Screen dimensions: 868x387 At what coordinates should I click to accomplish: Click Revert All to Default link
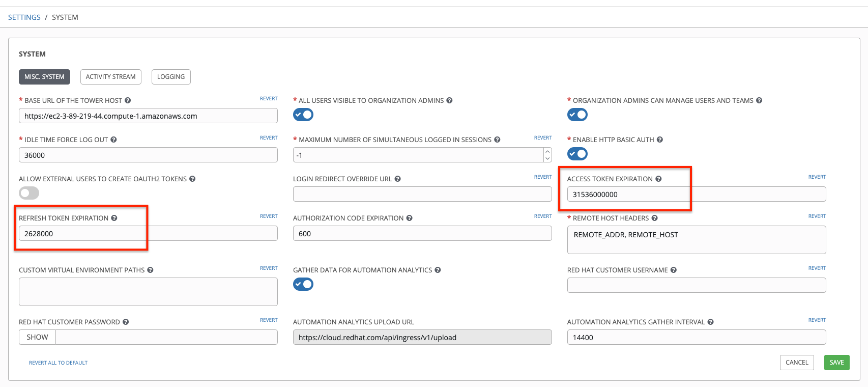58,363
